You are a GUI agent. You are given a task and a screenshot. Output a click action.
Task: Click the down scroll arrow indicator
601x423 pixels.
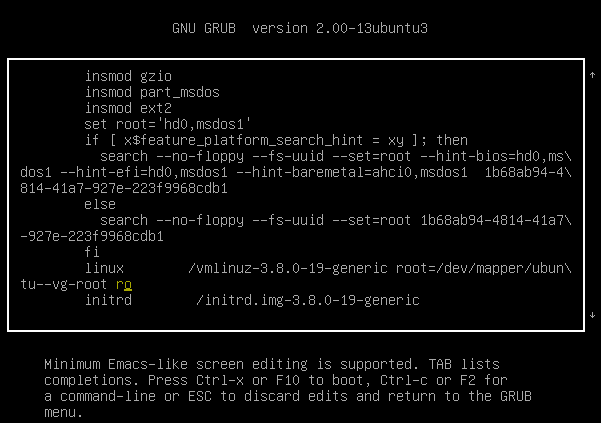pyautogui.click(x=593, y=315)
